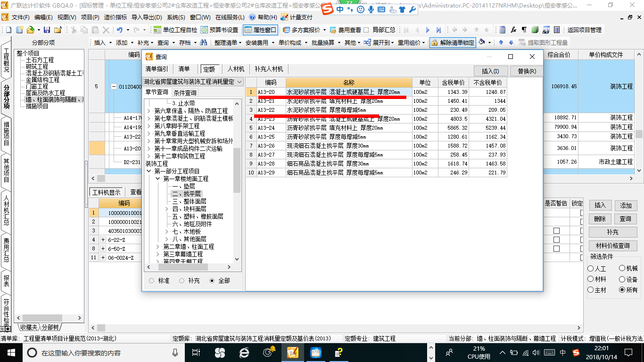Viewport: 644px width, 362px height.
Task: Click the new project wizard icon
Action: click(20, 30)
